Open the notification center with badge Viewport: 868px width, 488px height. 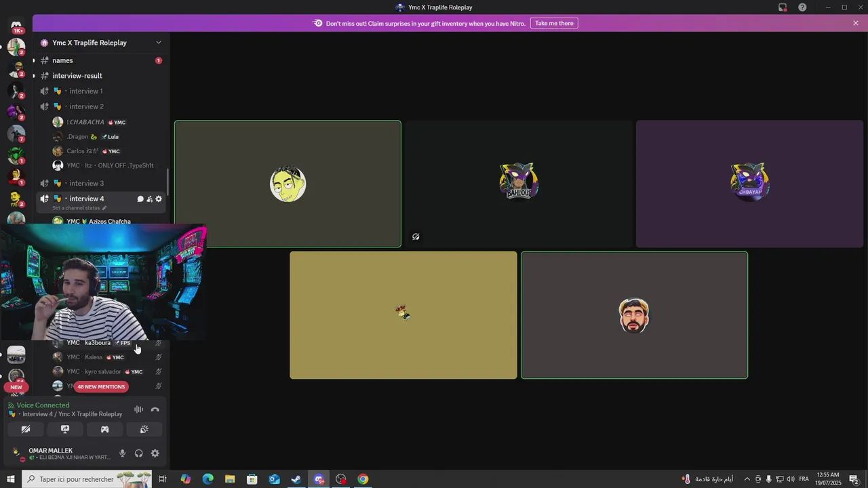854,479
